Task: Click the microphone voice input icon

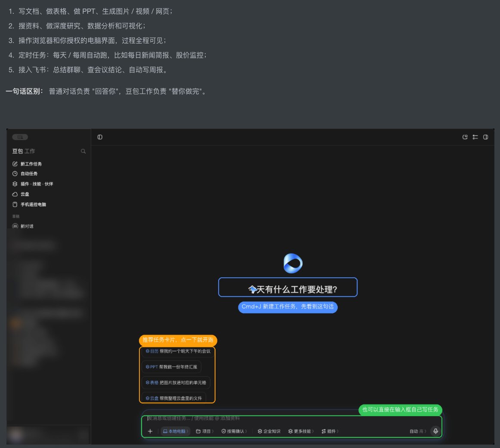Action: 435,431
